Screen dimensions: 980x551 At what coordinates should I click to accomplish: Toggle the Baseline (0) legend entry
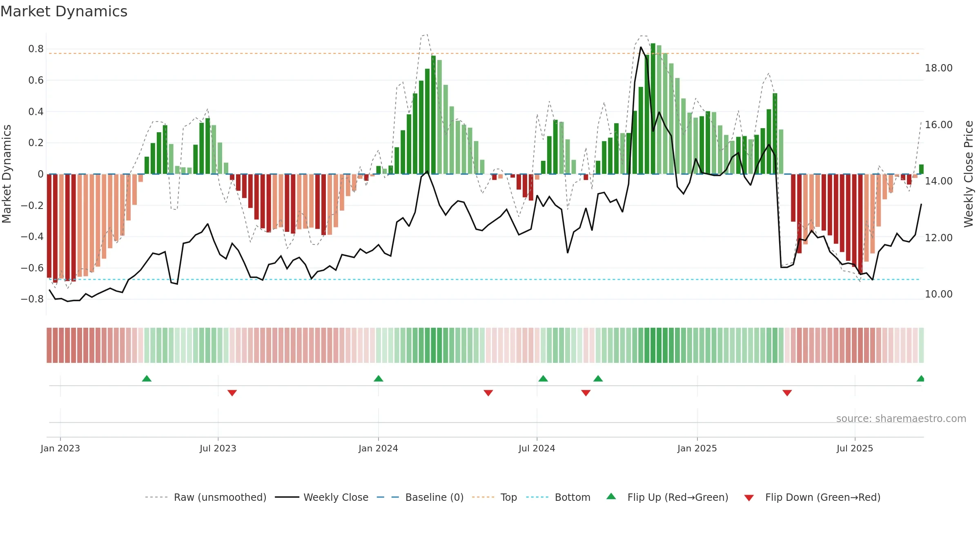click(420, 497)
